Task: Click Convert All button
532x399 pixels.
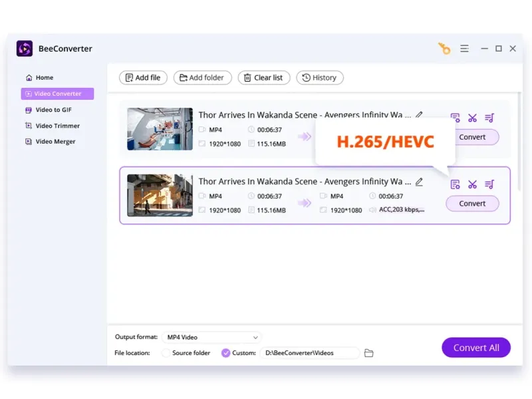Action: pos(476,347)
